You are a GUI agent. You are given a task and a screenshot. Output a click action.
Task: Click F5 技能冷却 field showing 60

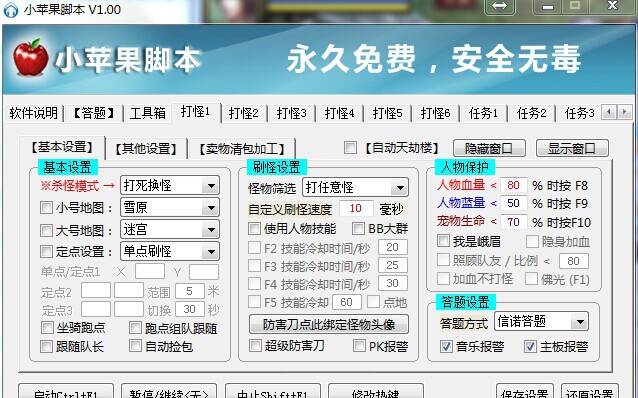pos(347,302)
